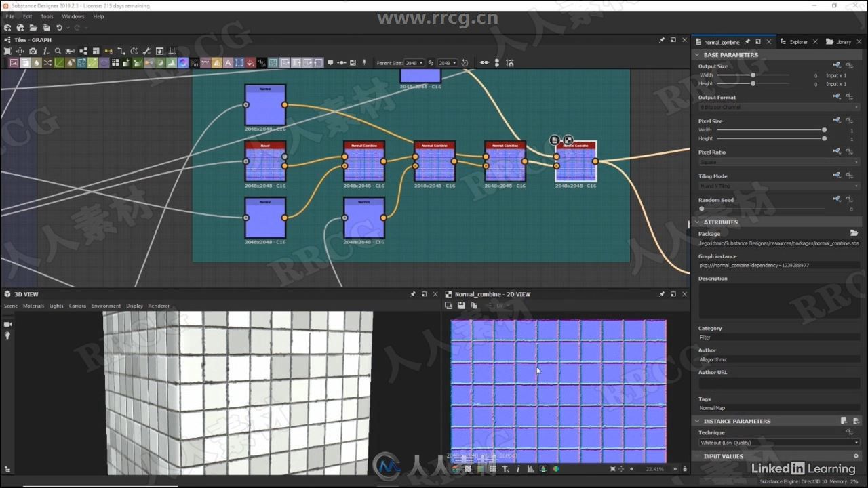Image resolution: width=868 pixels, height=488 pixels.
Task: Add a frame icon in graph toolbar
Action: click(353, 62)
